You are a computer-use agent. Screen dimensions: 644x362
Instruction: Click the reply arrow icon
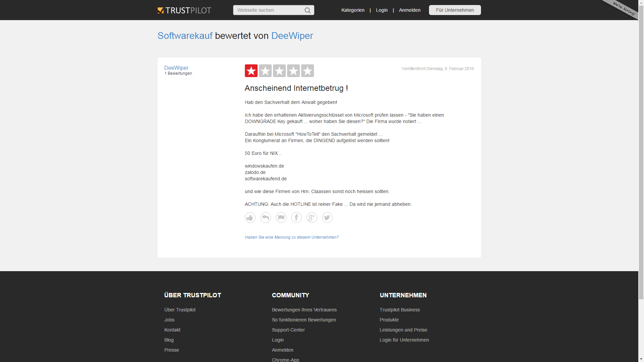click(266, 218)
